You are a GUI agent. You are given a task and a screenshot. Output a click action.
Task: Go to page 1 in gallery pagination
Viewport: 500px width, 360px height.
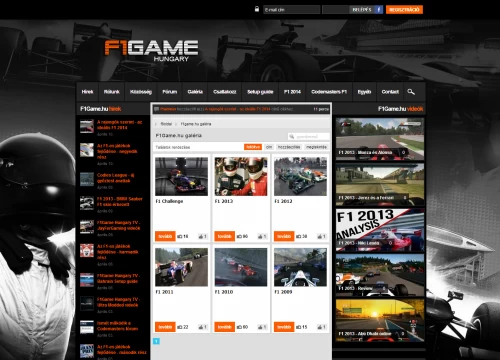click(x=156, y=341)
